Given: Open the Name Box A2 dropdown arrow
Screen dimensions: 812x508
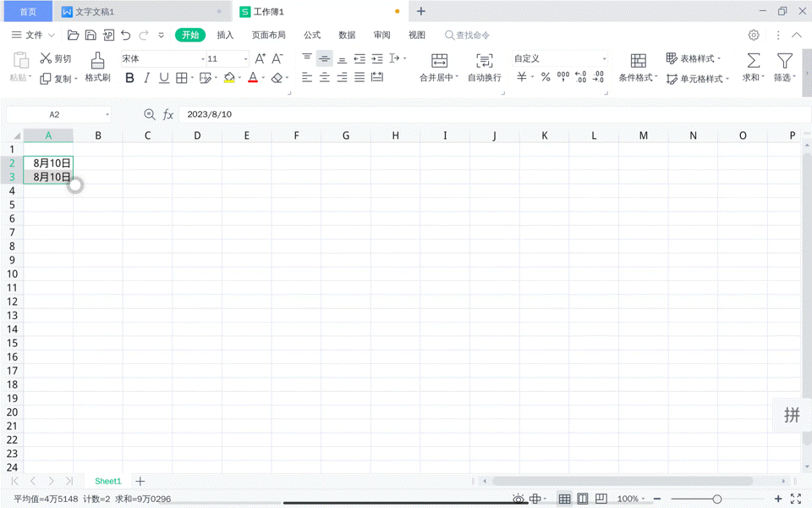Looking at the screenshot, I should point(107,115).
